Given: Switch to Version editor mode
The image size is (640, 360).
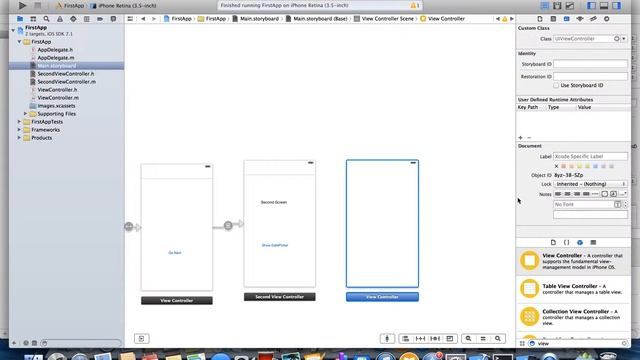Looking at the screenshot, I should tap(570, 6).
